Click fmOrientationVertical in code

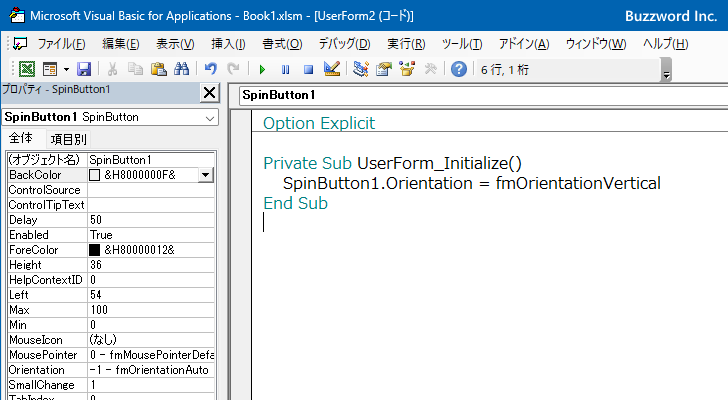pos(578,183)
